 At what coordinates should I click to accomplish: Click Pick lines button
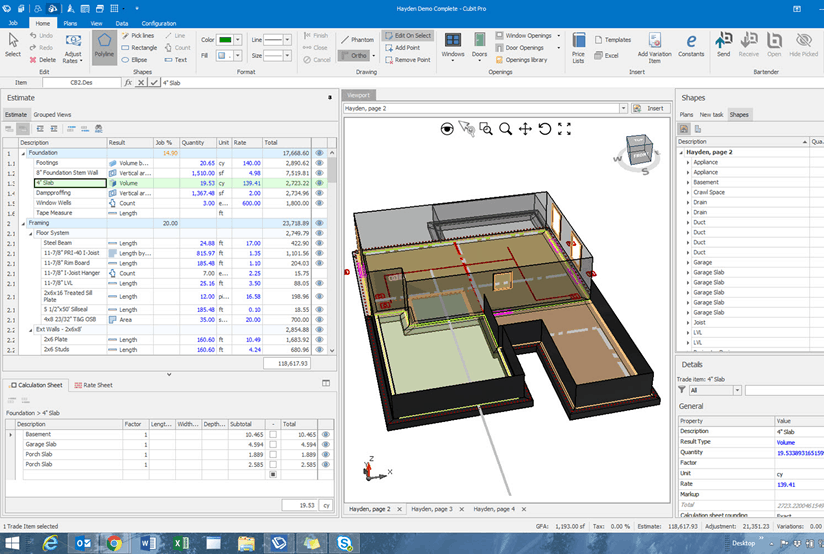point(138,36)
